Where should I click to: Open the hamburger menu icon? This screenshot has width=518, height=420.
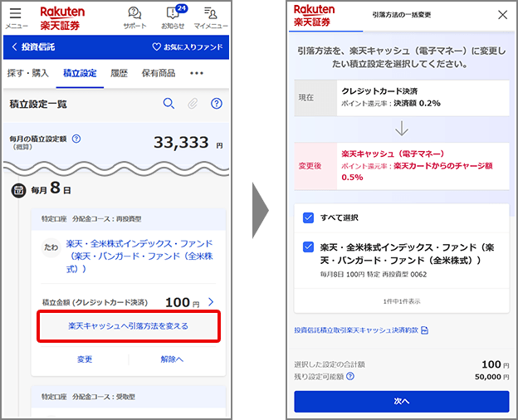pos(16,13)
